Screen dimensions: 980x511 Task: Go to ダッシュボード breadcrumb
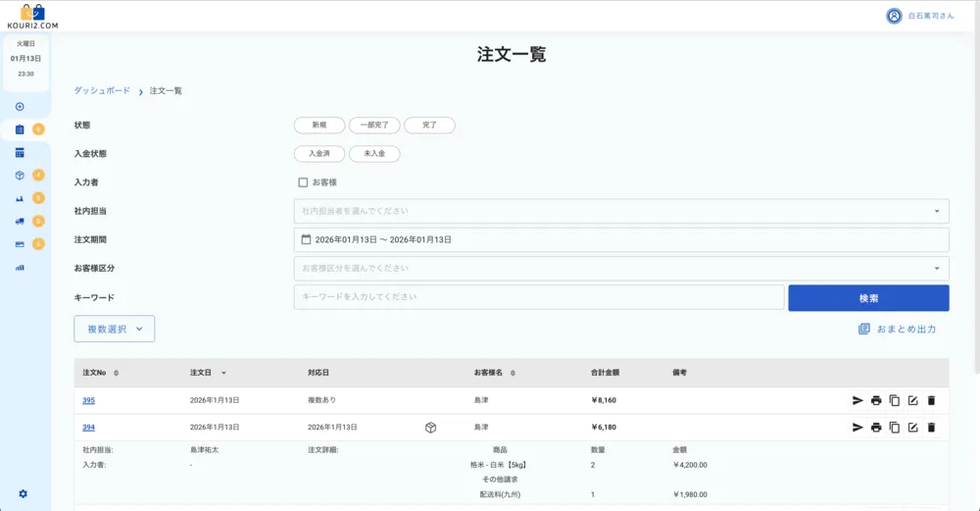tap(102, 90)
